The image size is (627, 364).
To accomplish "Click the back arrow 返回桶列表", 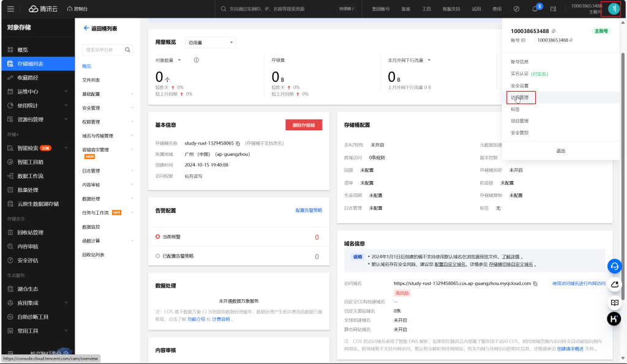I will 86,29.
